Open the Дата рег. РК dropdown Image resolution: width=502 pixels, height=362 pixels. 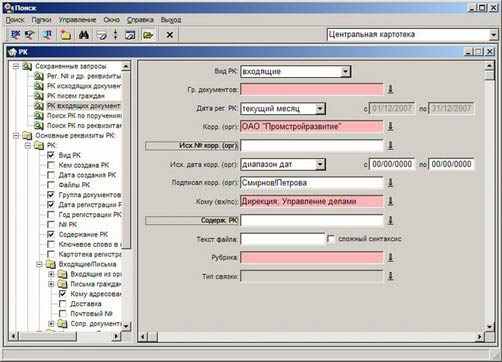[320, 108]
